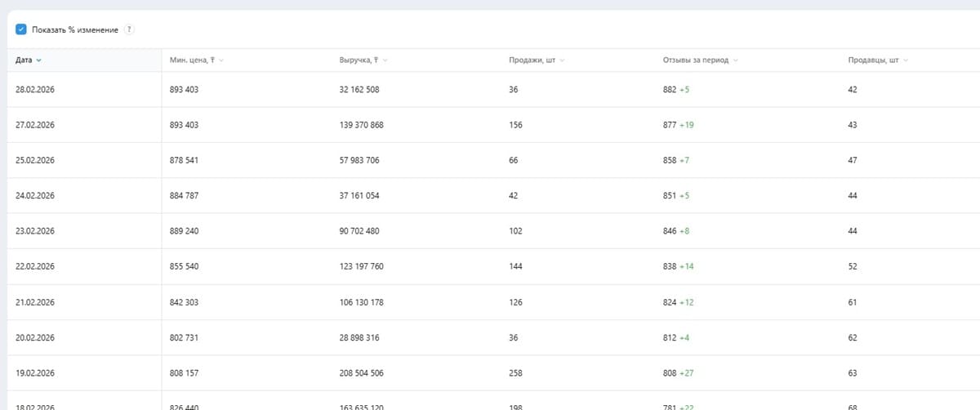Sort by 'Продавцы, шт' column header

[x=879, y=60]
